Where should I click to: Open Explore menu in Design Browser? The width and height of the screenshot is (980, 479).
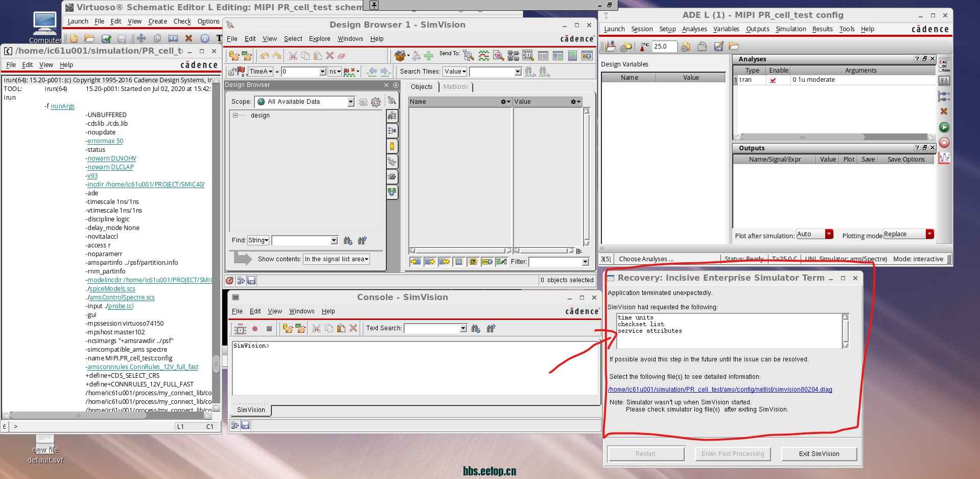tap(319, 39)
